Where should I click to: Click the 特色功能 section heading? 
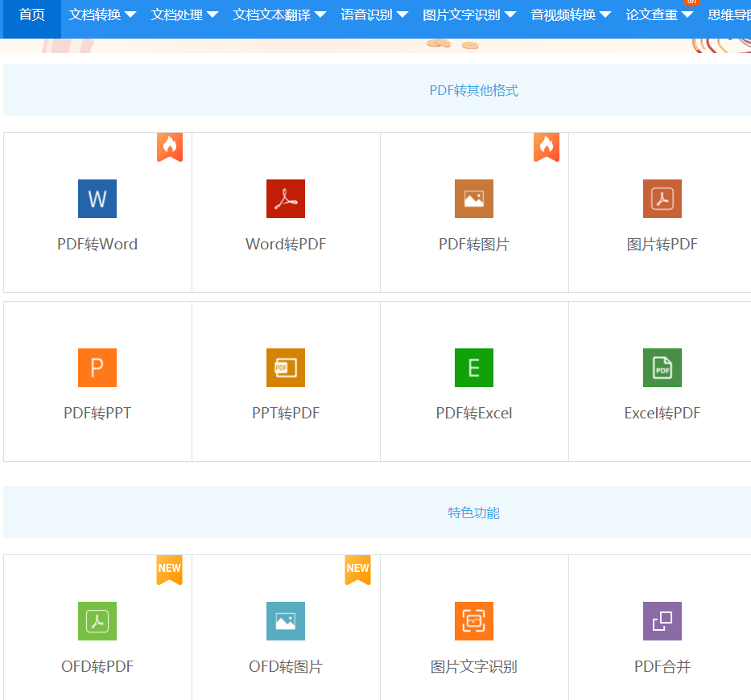473,513
